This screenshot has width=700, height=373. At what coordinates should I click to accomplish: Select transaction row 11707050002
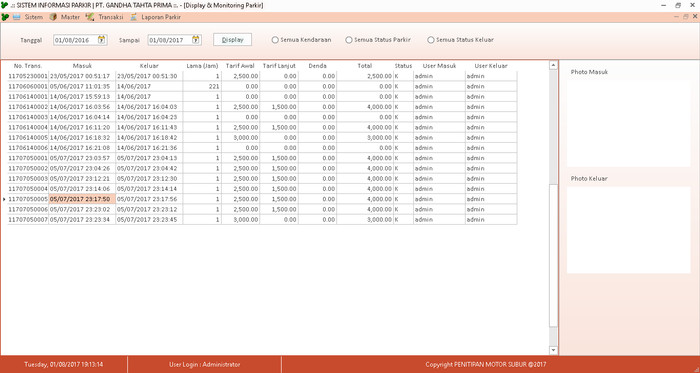tap(262, 169)
